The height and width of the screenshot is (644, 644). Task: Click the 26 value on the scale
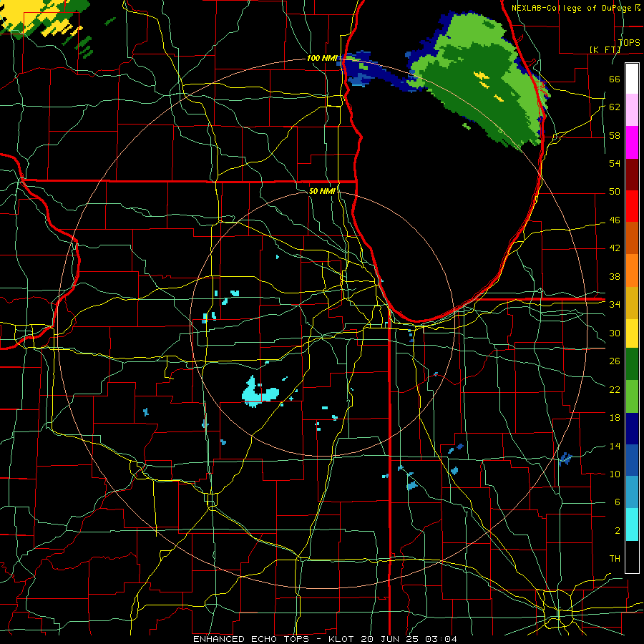pos(615,361)
